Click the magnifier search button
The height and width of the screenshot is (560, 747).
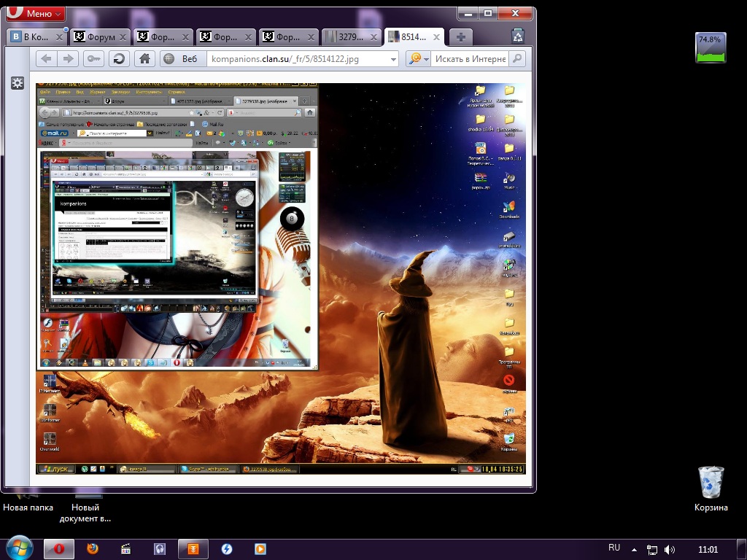point(517,58)
